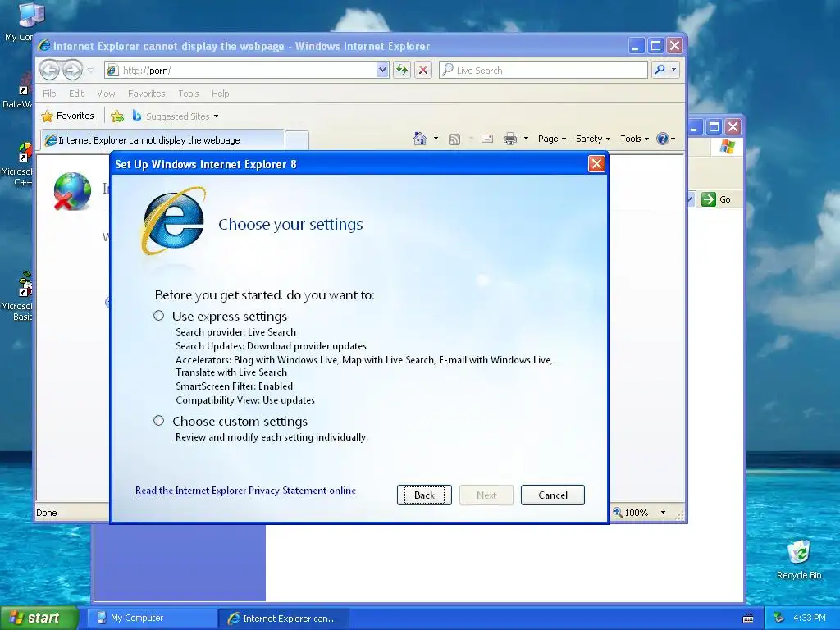Open the View menu
The width and height of the screenshot is (840, 630).
click(106, 94)
